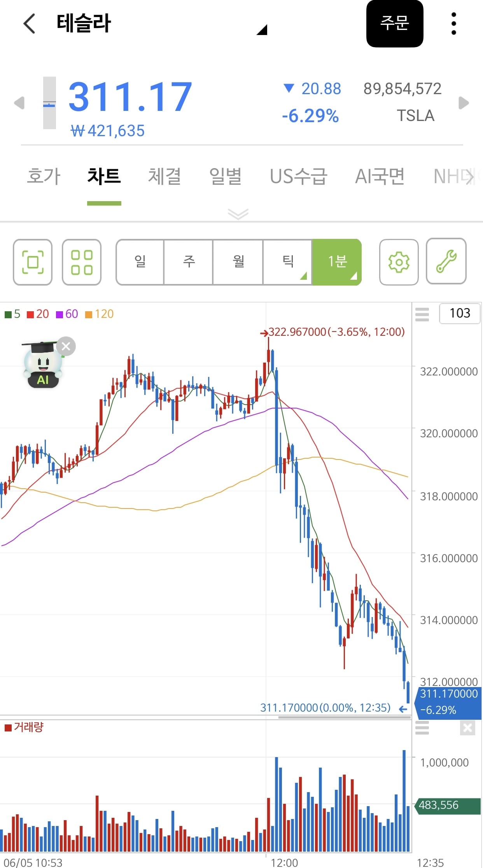The image size is (483, 868).
Task: Tap the back arrow icon
Action: [x=30, y=23]
